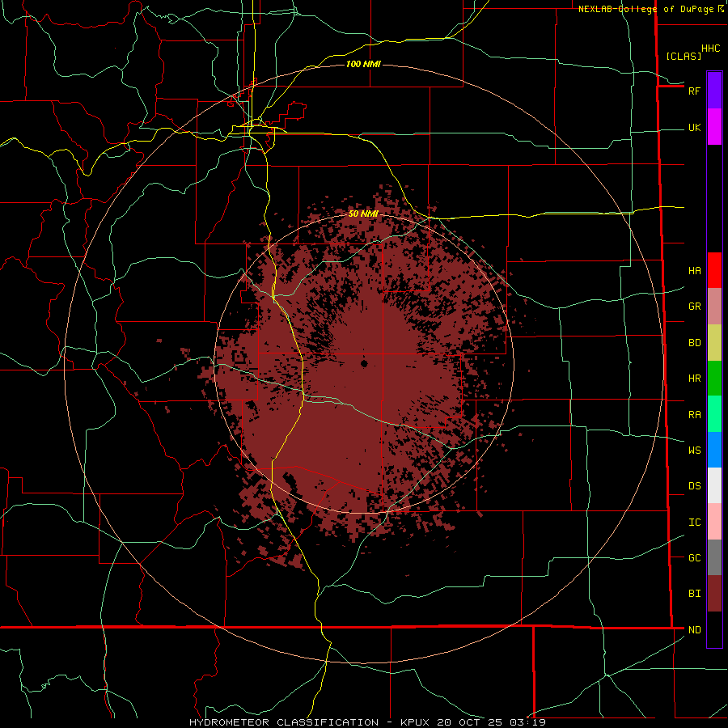The width and height of the screenshot is (728, 728).
Task: Pick the white DS legend swatch
Action: click(x=714, y=485)
